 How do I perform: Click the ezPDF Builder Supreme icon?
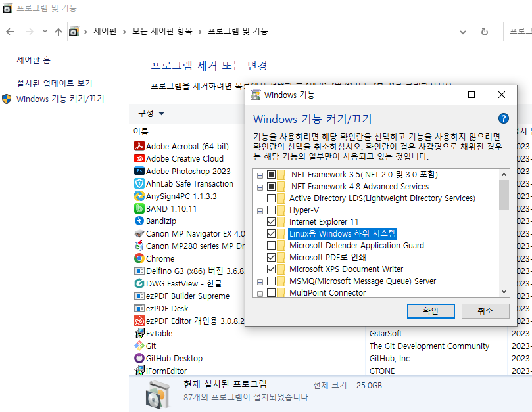coord(139,296)
